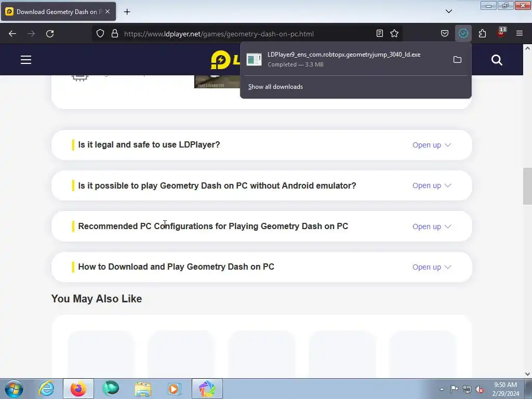This screenshot has height=399, width=532.
Task: Open a new tab with plus button
Action: point(127,12)
